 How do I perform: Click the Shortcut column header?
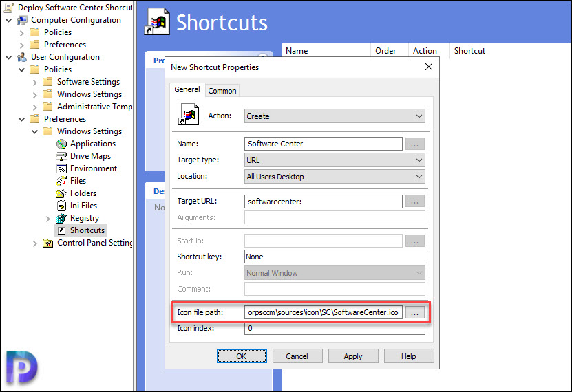(x=469, y=51)
